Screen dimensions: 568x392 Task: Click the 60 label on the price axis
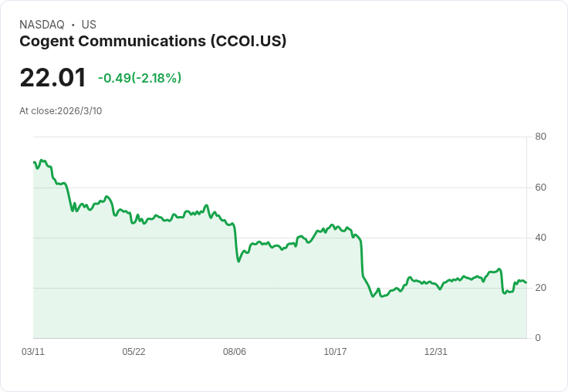[x=540, y=188]
